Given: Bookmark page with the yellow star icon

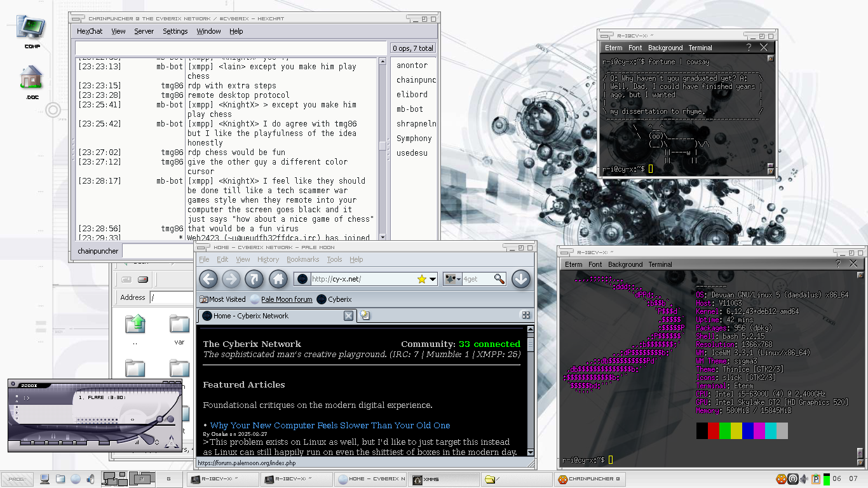Looking at the screenshot, I should [x=422, y=279].
